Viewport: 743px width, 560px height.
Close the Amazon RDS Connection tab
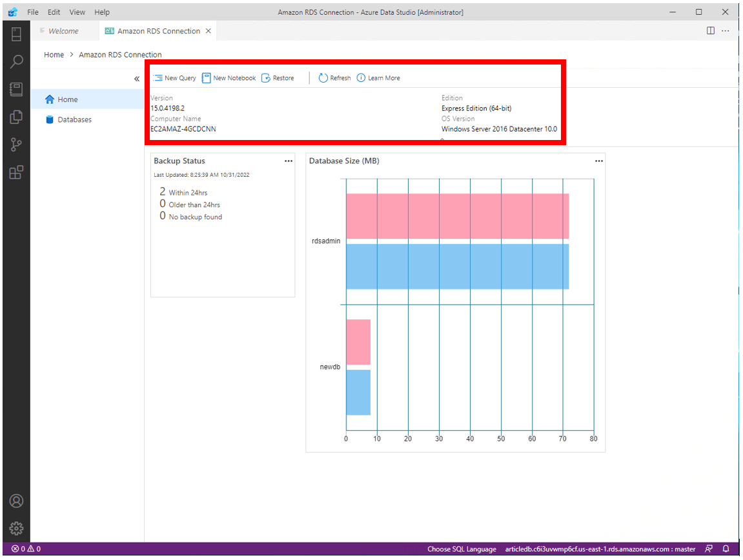click(208, 31)
